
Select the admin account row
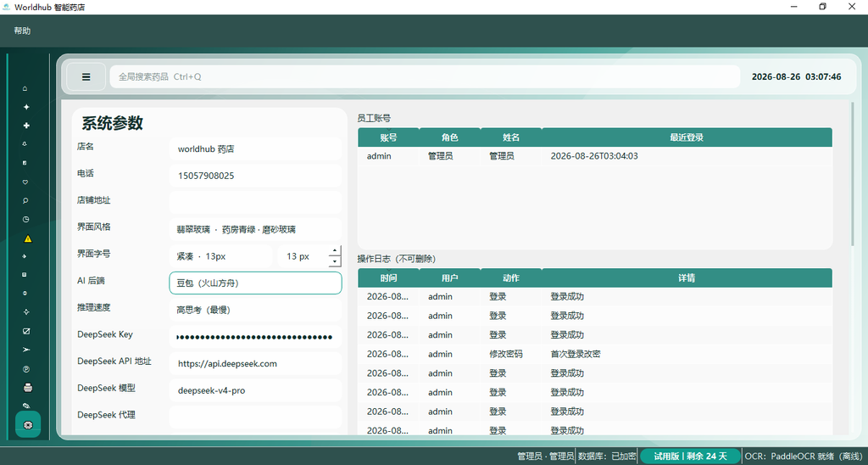595,156
